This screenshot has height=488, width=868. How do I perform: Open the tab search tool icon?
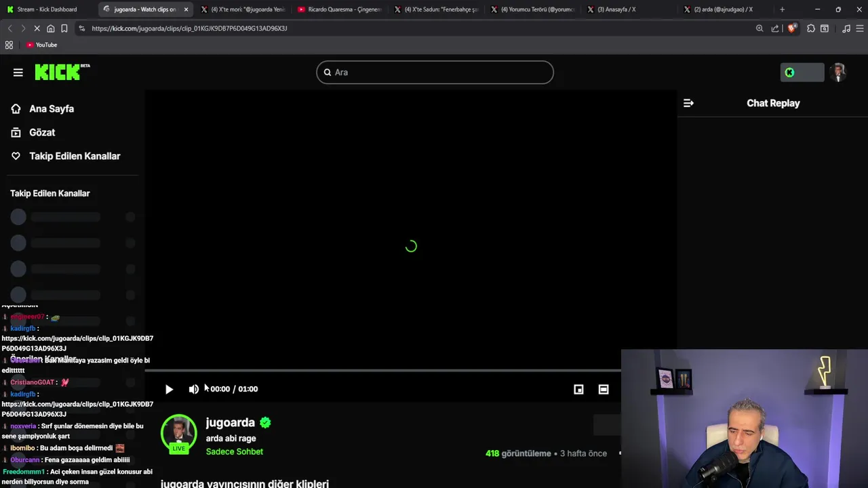[825, 28]
